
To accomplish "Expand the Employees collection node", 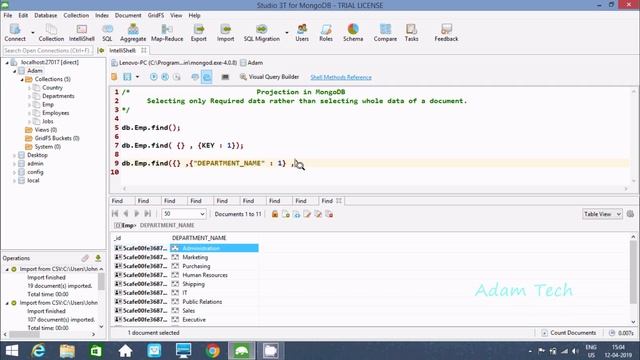I will coord(29,113).
